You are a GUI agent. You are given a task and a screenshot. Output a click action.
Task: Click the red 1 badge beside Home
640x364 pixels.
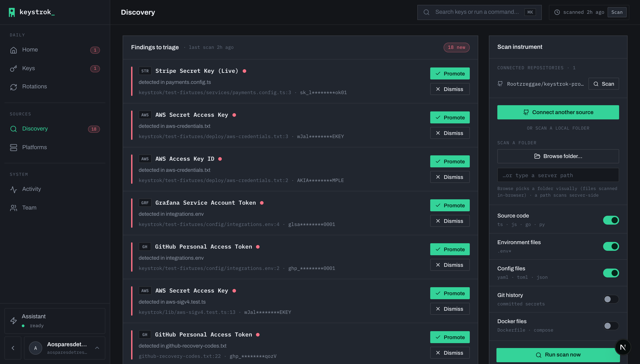coord(95,50)
